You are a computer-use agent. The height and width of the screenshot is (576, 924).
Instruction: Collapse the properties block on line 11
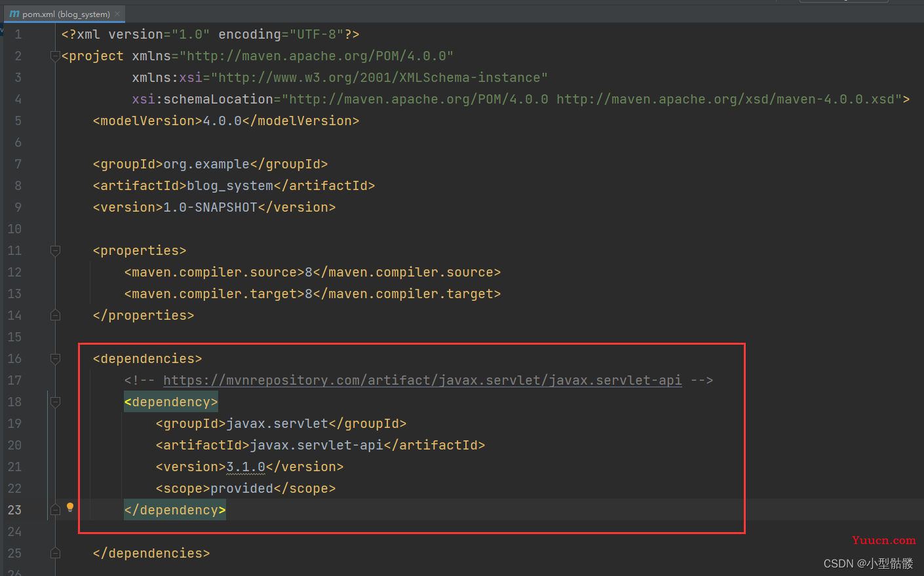pos(55,250)
